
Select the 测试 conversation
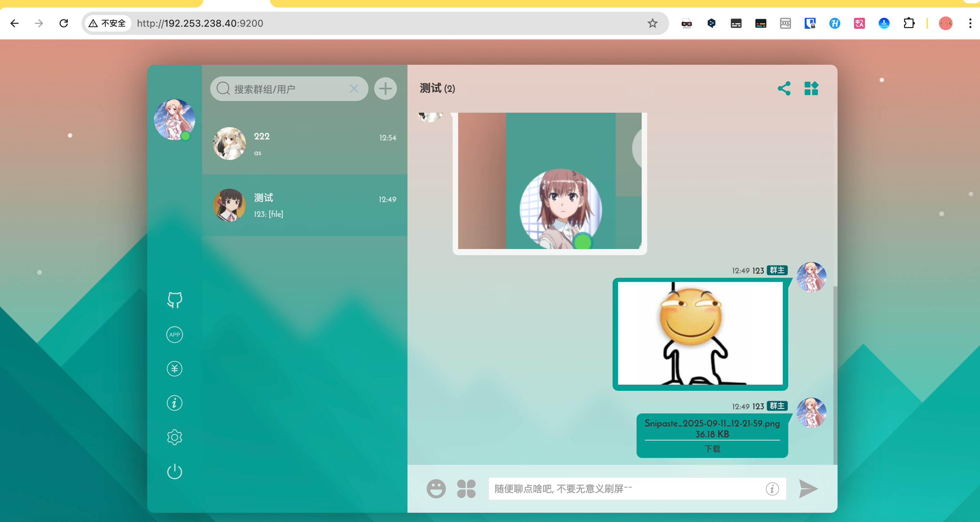click(x=304, y=205)
